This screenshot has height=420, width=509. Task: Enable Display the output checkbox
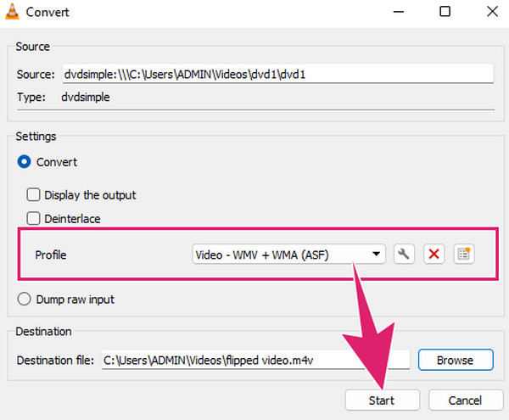(33, 195)
